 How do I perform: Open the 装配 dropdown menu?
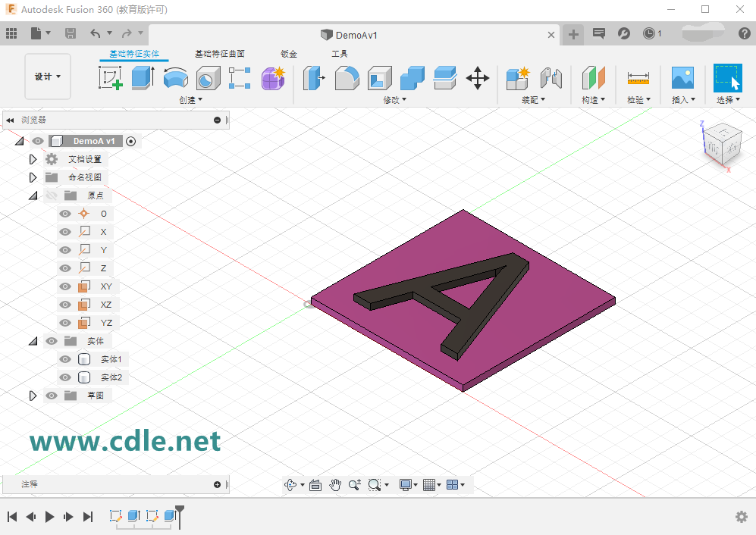pyautogui.click(x=533, y=100)
